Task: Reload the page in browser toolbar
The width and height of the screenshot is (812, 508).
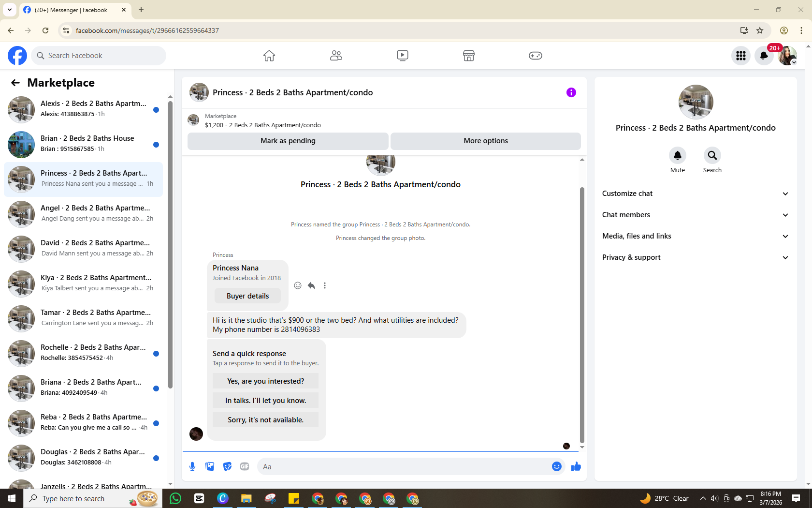Action: click(x=45, y=30)
